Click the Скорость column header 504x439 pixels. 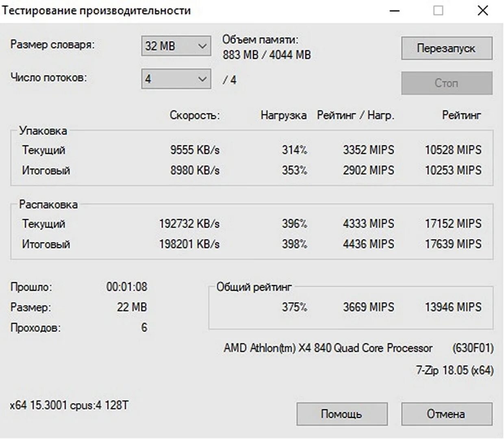click(x=195, y=115)
